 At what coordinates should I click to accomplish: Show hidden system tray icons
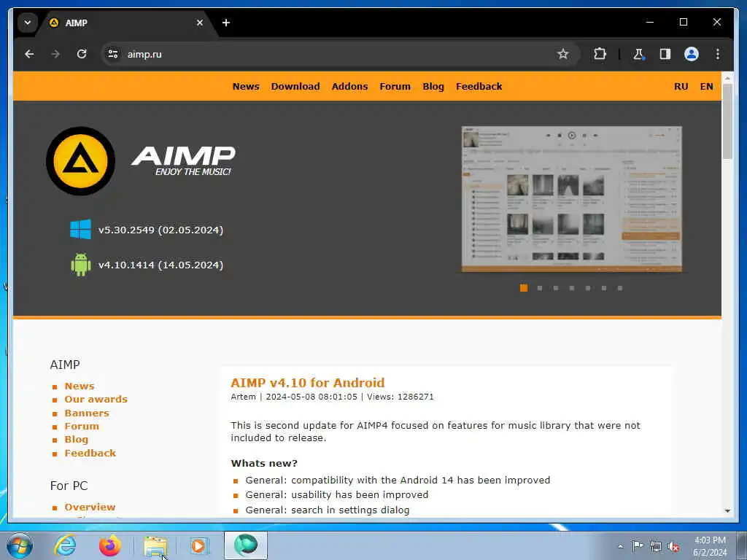620,546
